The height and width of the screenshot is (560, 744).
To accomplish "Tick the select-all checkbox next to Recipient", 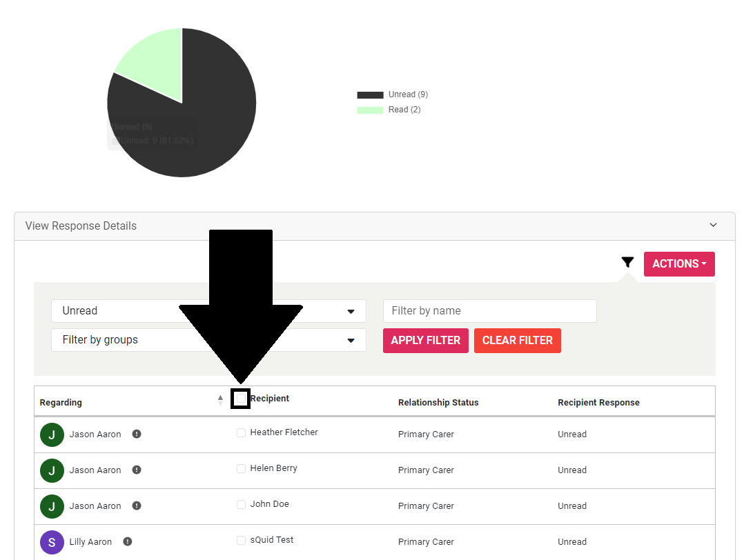I will point(240,399).
